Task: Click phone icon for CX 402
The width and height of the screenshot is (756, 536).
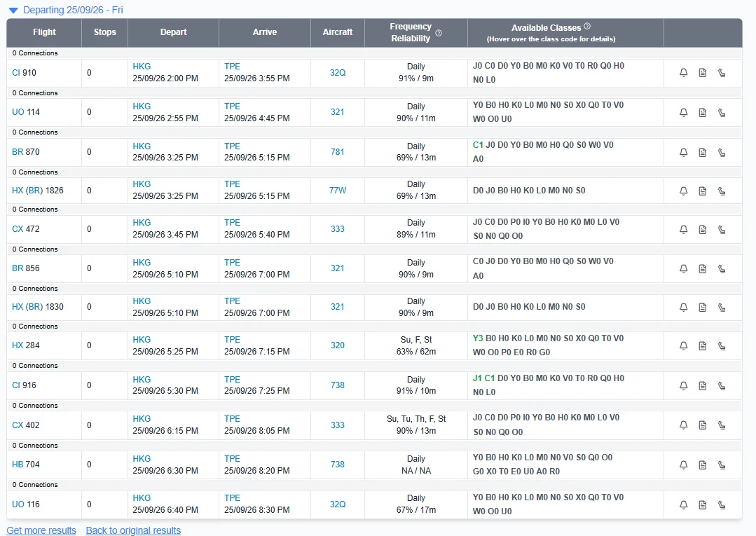Action: (x=722, y=425)
